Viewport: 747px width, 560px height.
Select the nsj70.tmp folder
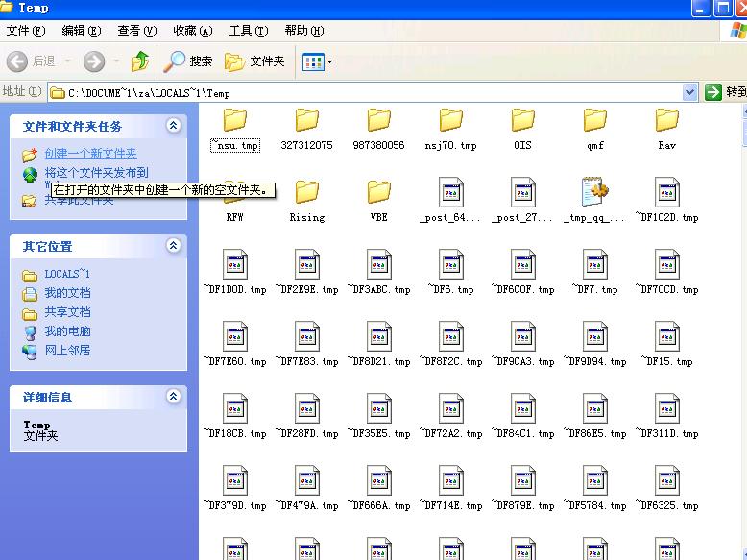(x=450, y=130)
